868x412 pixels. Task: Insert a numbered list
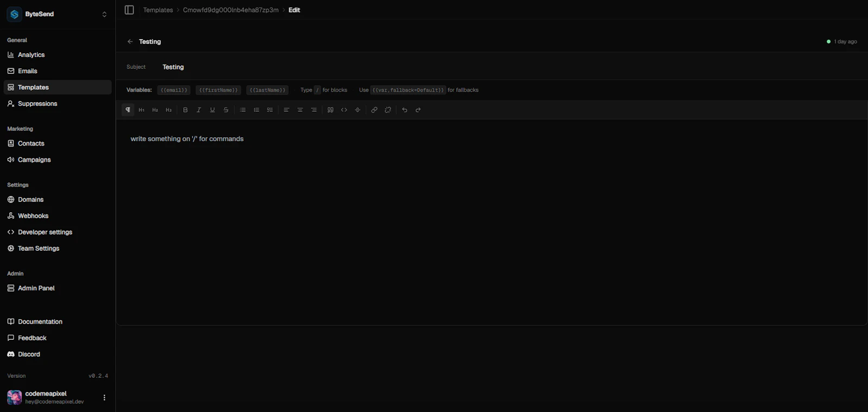pyautogui.click(x=257, y=110)
